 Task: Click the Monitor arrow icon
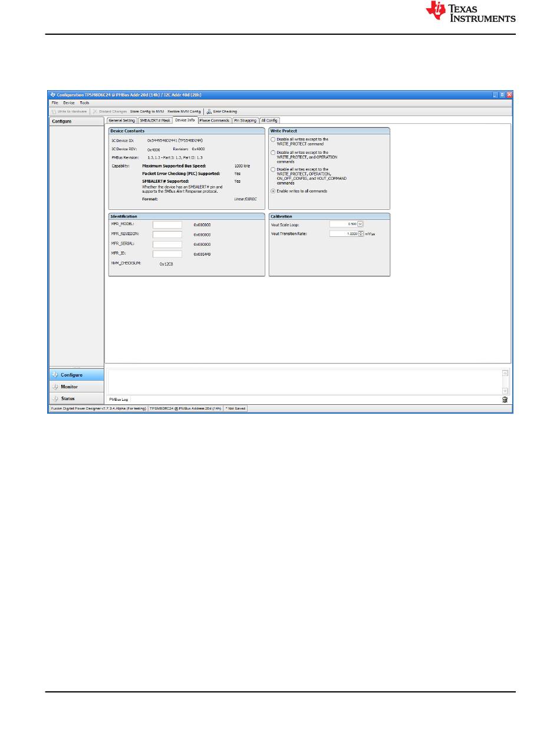tap(55, 387)
